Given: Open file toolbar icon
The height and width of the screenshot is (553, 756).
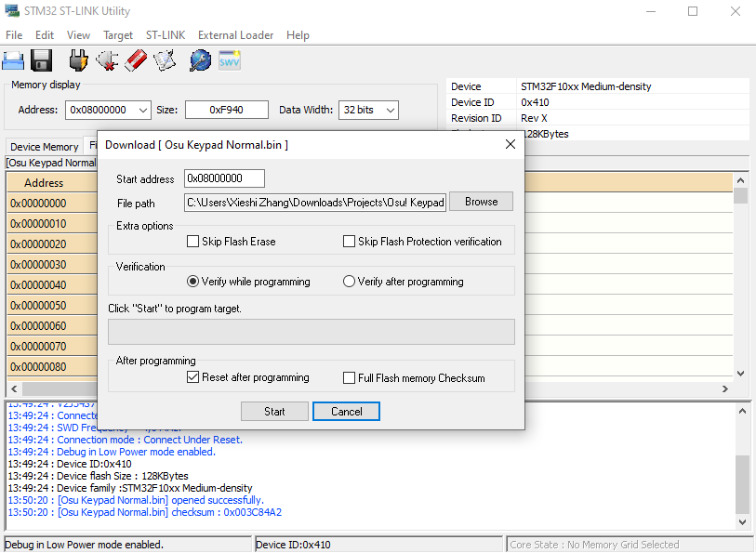Looking at the screenshot, I should 13,60.
